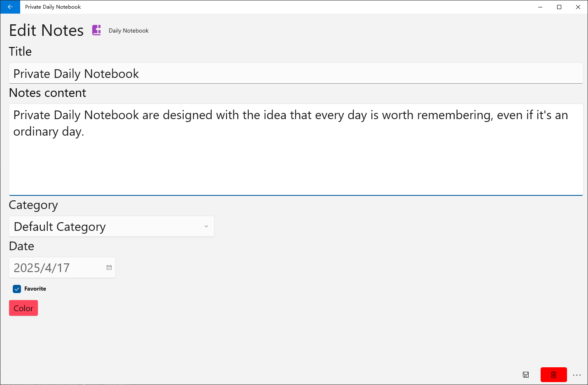Close the Private Daily Notebook window
588x385 pixels.
click(x=578, y=7)
